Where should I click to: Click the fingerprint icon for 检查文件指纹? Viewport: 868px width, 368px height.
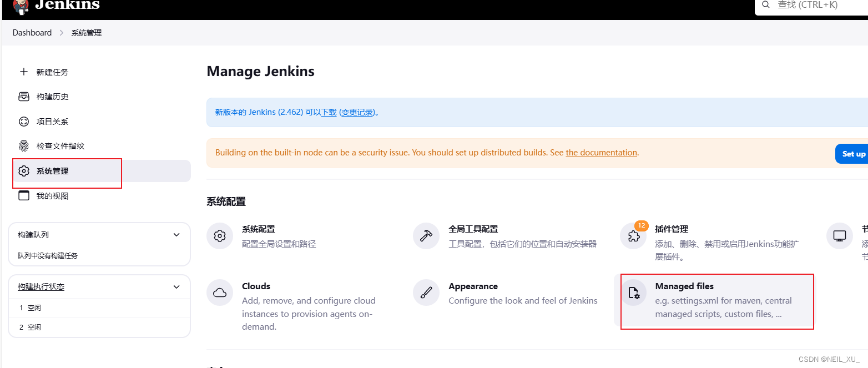click(23, 146)
